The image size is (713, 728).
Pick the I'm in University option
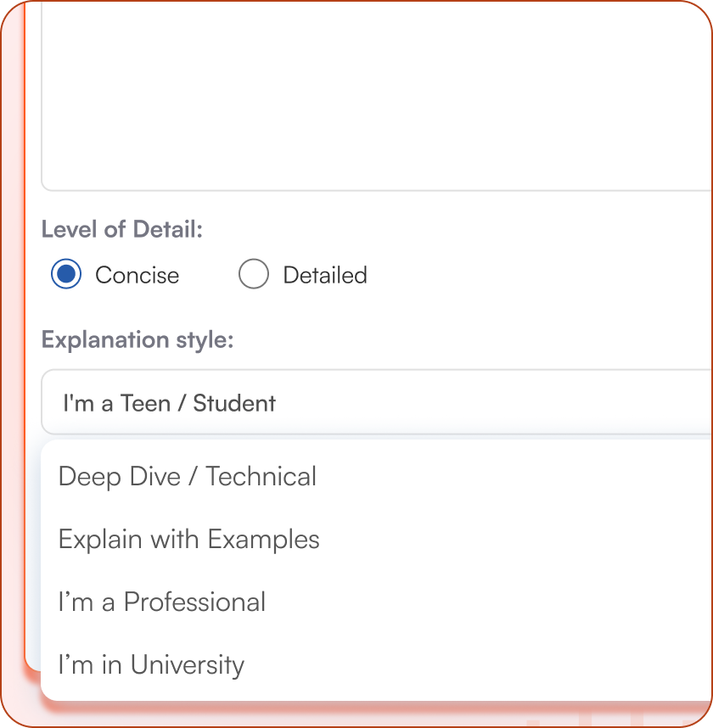coord(151,665)
